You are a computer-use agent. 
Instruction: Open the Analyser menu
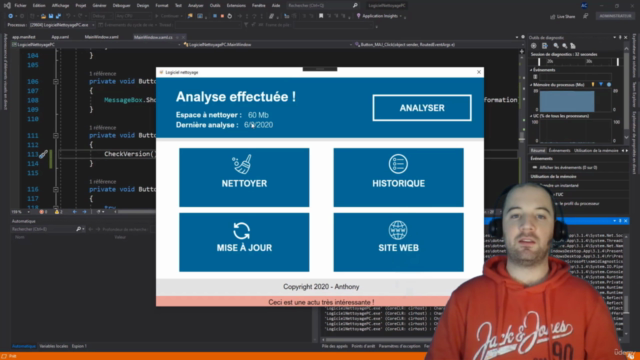point(196,6)
